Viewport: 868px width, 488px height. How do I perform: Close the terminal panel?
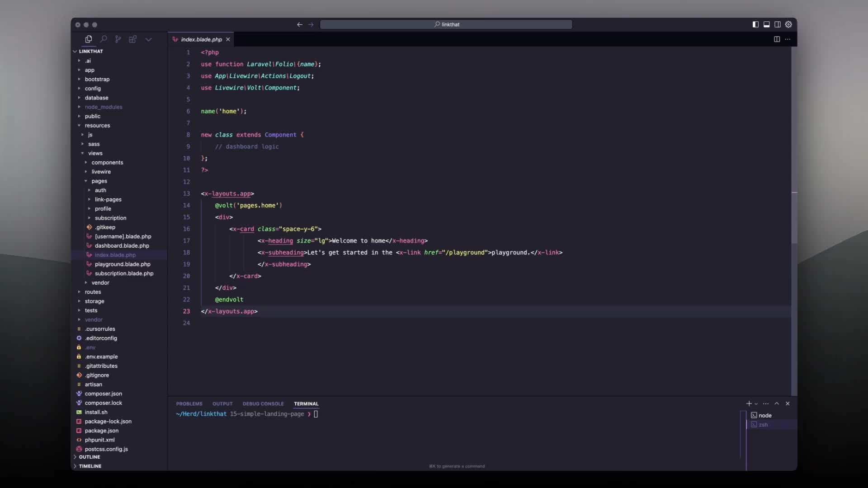point(788,404)
